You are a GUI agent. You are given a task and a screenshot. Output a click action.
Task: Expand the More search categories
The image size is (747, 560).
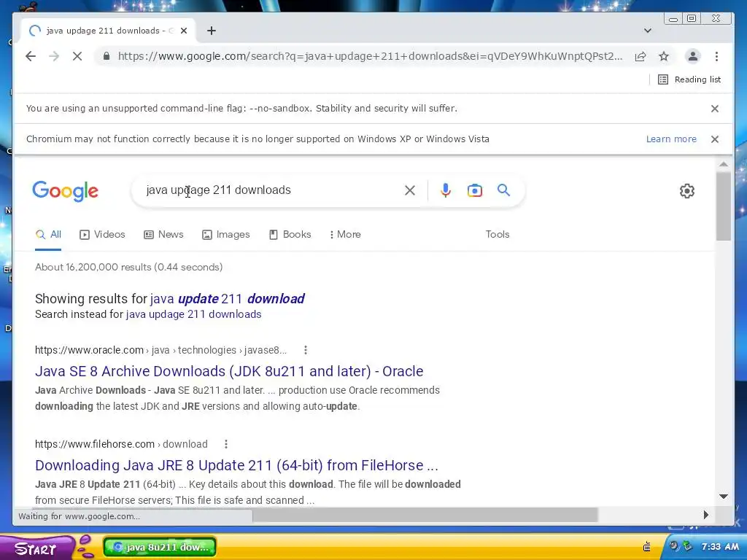pyautogui.click(x=345, y=234)
